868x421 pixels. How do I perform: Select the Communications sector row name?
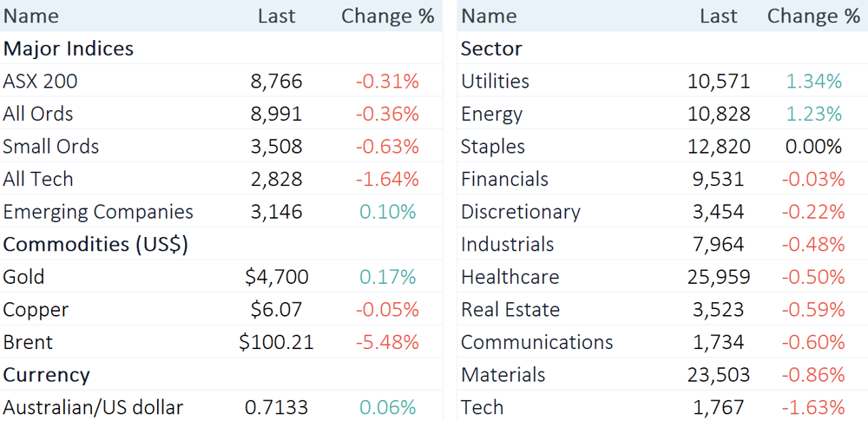(x=537, y=342)
